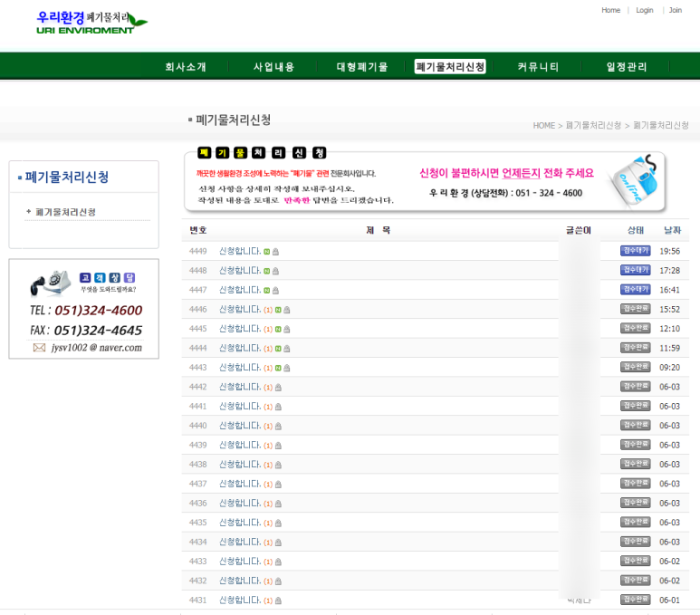Open post 4445 신청합니다 title
Image resolution: width=700 pixels, height=615 pixels.
pyautogui.click(x=239, y=329)
